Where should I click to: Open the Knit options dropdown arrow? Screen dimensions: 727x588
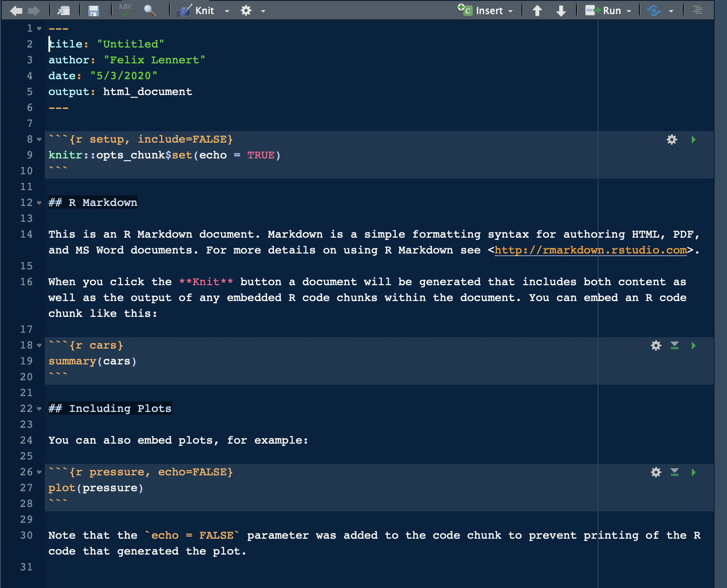[x=227, y=11]
